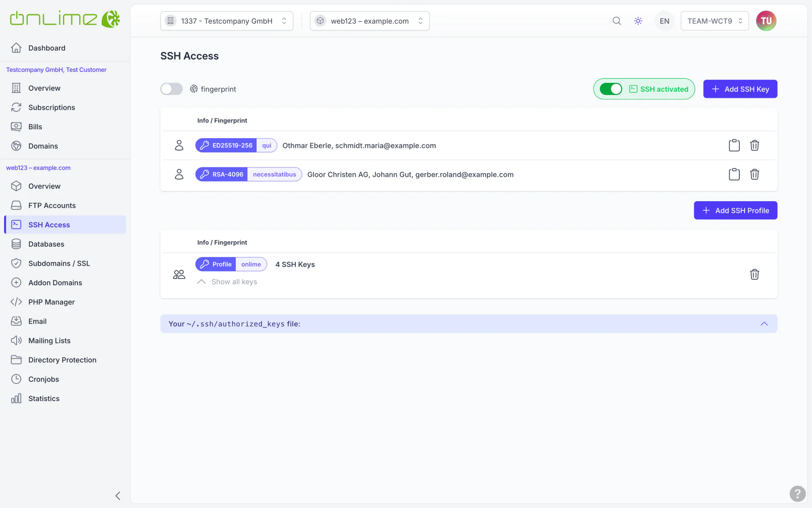The width and height of the screenshot is (812, 508).
Task: Toggle the light/dark theme sun icon
Action: coord(638,21)
